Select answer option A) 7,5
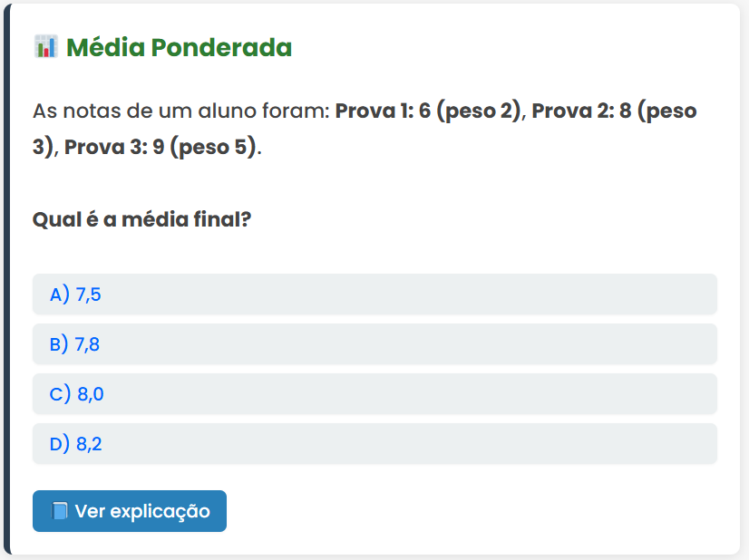The height and width of the screenshot is (560, 749). [374, 294]
